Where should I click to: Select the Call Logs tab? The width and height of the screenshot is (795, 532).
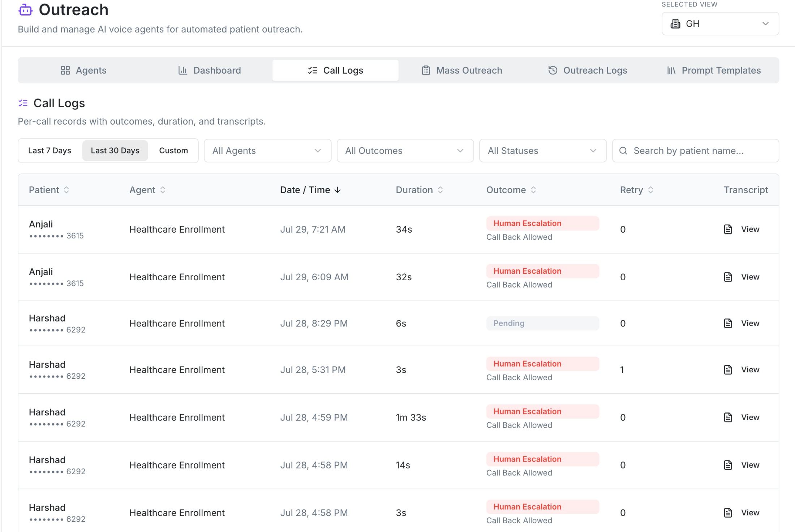tap(335, 70)
